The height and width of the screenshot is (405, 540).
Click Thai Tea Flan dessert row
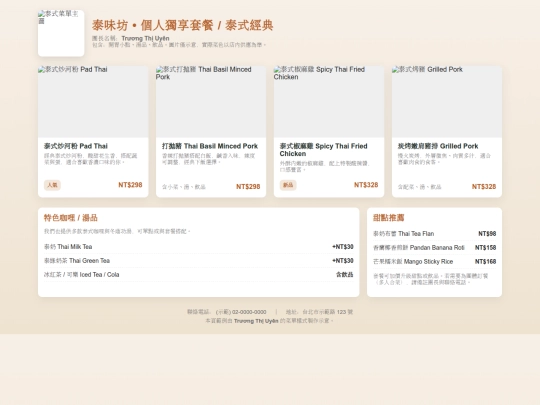(435, 234)
